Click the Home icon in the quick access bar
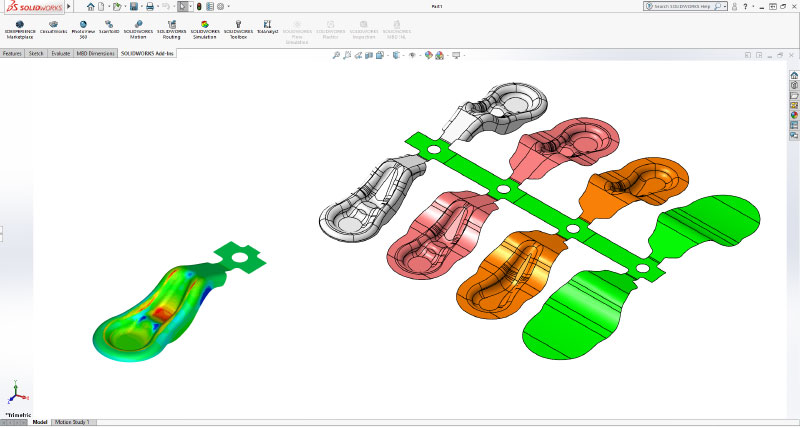Screen dimensions: 800x428 (x=91, y=7)
